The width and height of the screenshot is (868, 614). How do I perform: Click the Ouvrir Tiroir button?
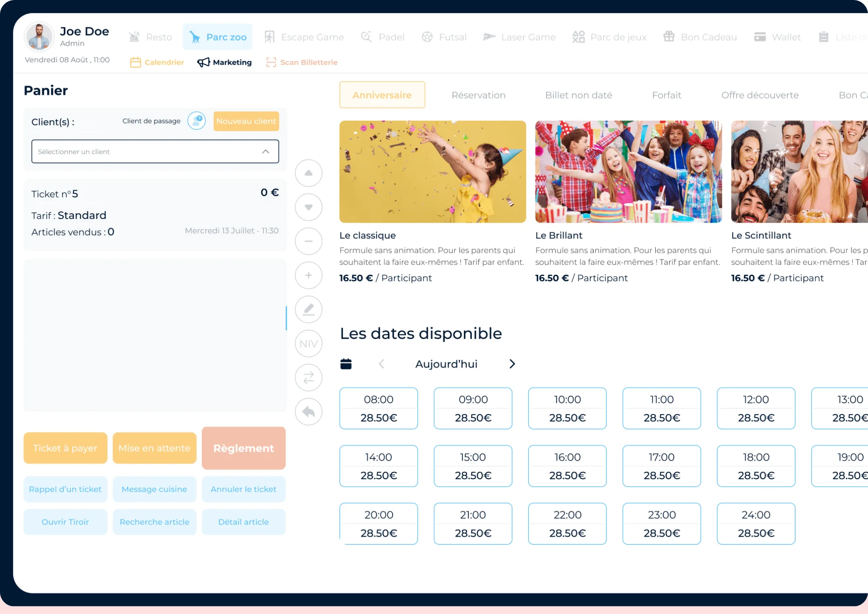65,522
